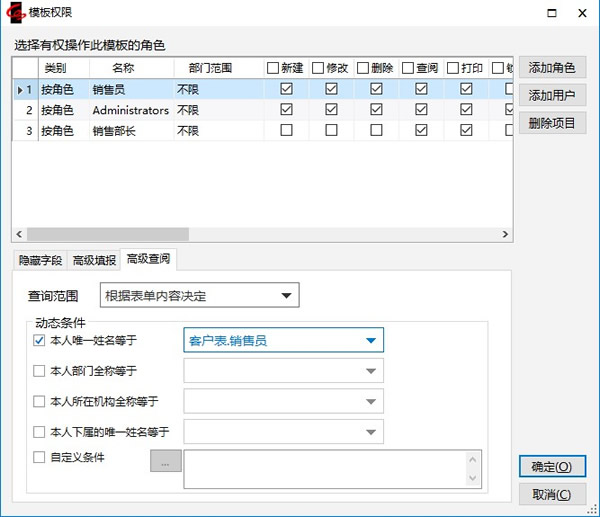
Task: Click the app logo icon in title bar
Action: tap(17, 13)
